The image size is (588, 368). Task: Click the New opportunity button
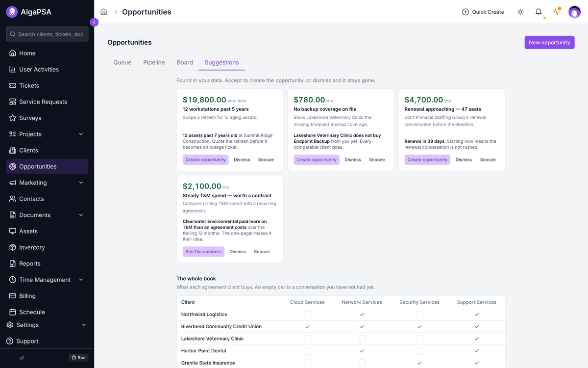point(549,42)
